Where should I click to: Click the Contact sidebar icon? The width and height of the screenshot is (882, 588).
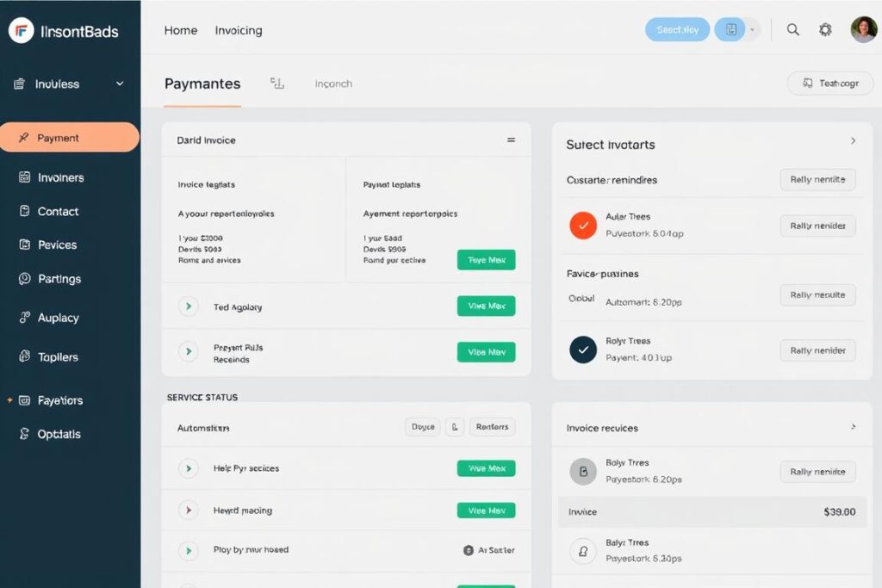click(x=24, y=211)
